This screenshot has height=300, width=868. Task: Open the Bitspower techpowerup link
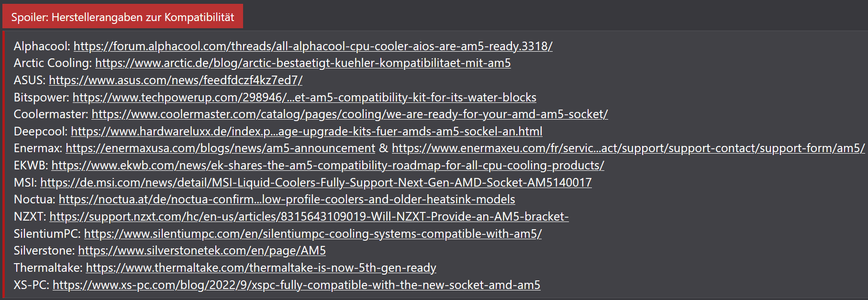click(x=304, y=97)
